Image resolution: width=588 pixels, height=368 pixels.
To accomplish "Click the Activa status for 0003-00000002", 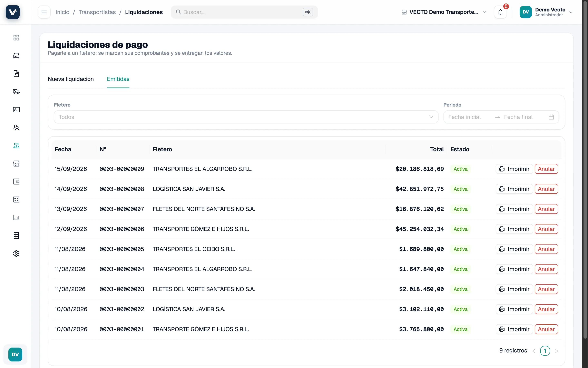I will 460,309.
